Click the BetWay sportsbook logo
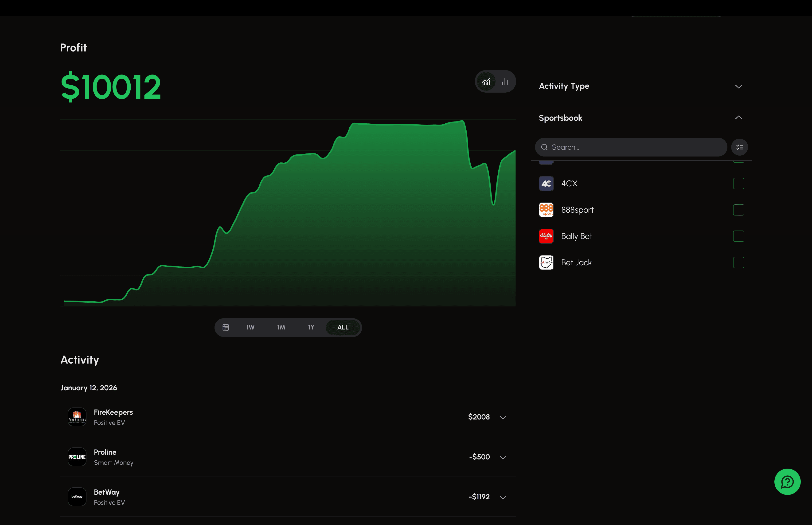 point(77,497)
